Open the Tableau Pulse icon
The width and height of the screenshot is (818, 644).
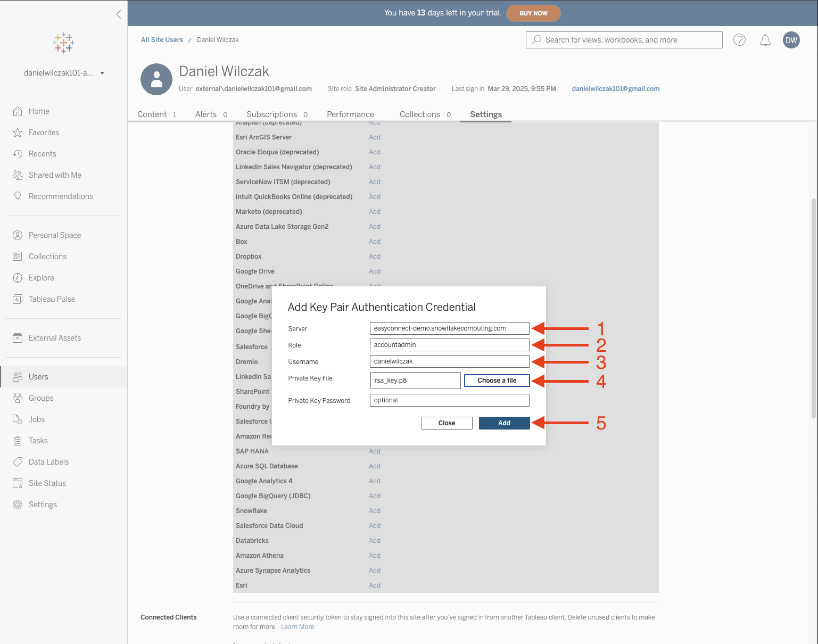pyautogui.click(x=18, y=299)
